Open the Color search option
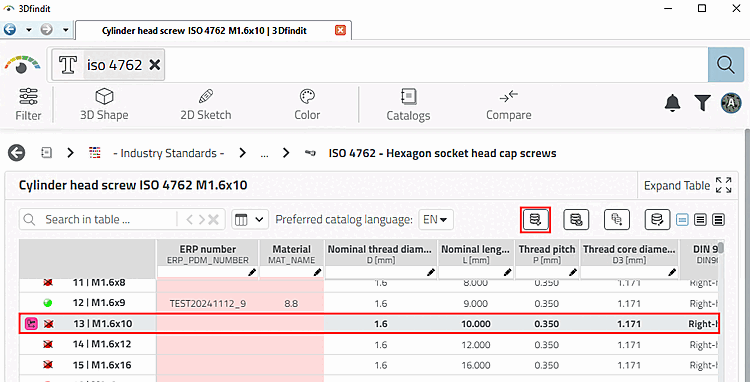This screenshot has height=382, width=750. pos(307,105)
